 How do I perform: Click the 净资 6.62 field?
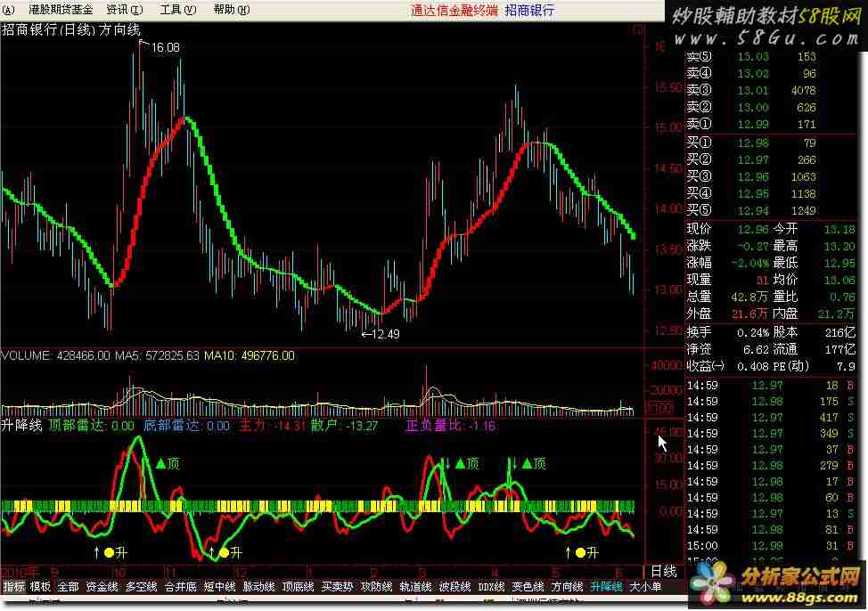(x=728, y=349)
